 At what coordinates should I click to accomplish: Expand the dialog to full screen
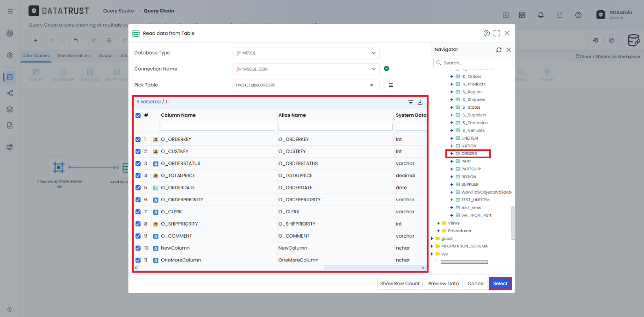pyautogui.click(x=497, y=33)
